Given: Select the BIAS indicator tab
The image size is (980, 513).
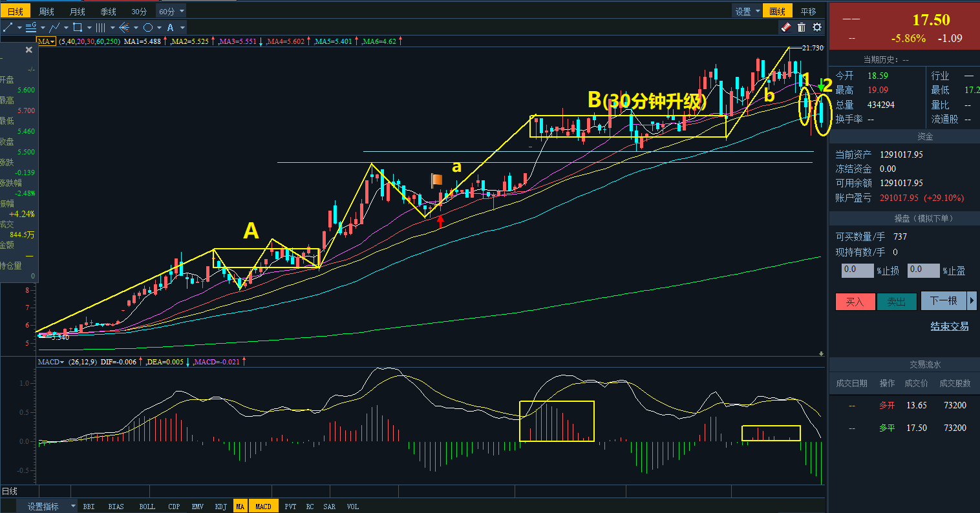Looking at the screenshot, I should coord(116,507).
